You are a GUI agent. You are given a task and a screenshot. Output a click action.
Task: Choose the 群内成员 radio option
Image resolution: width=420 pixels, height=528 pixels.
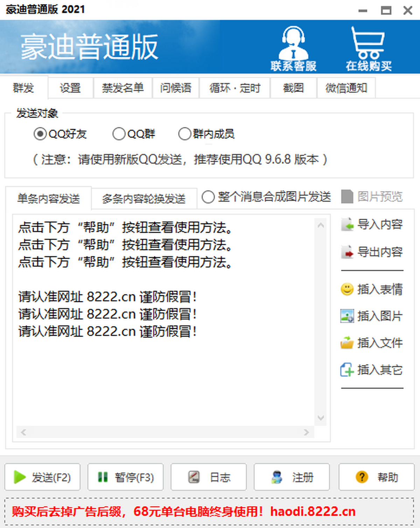[x=184, y=134]
